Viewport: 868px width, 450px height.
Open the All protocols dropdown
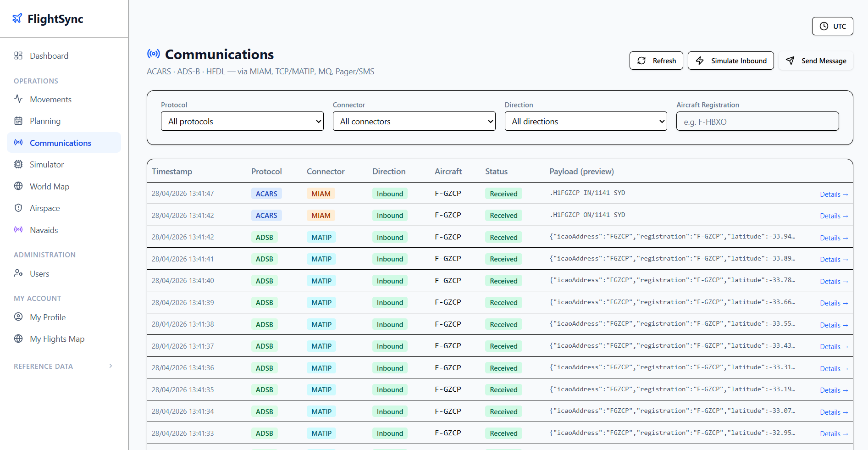242,121
